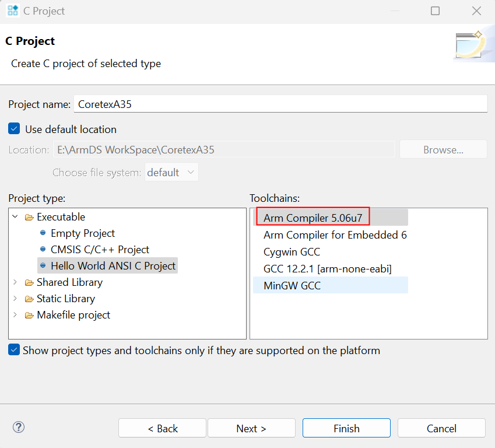Click the Empty Project bullet icon
The height and width of the screenshot is (448, 495).
[x=43, y=233]
